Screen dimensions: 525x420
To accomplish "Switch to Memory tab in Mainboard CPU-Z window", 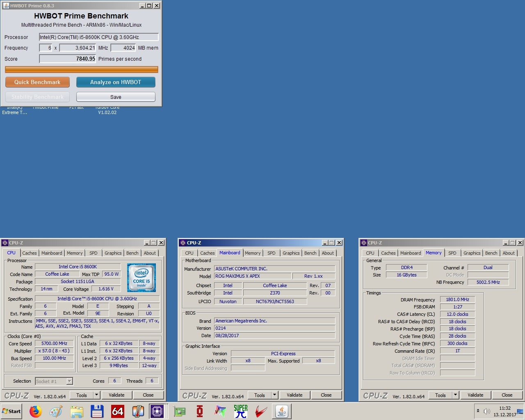I will 253,253.
